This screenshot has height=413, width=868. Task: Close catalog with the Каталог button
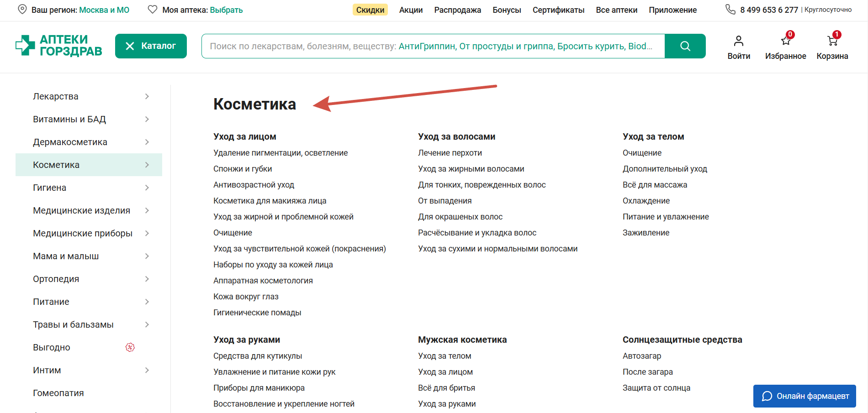[151, 46]
